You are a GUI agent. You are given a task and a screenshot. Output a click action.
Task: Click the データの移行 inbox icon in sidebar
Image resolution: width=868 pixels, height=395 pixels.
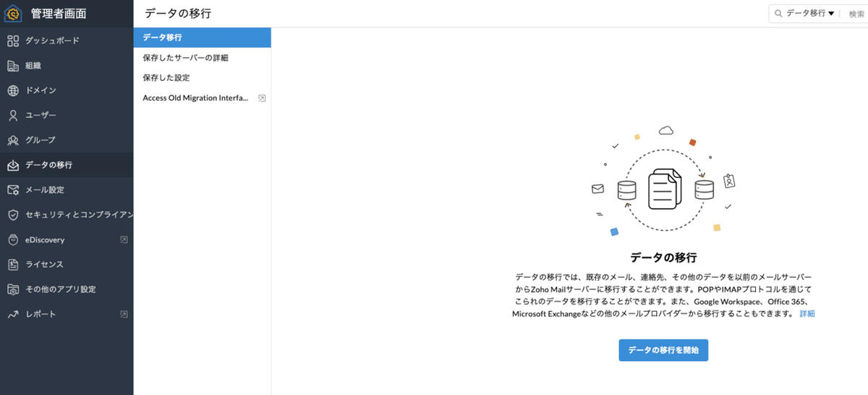coord(13,165)
